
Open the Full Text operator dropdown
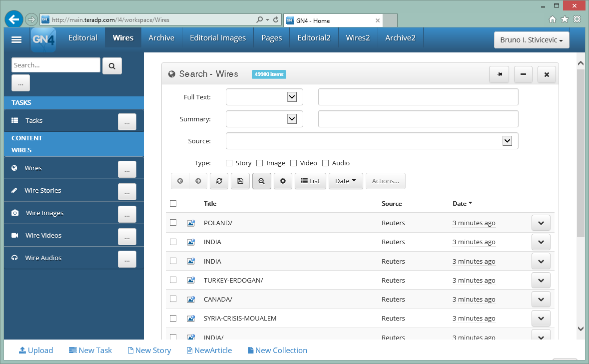pyautogui.click(x=264, y=97)
